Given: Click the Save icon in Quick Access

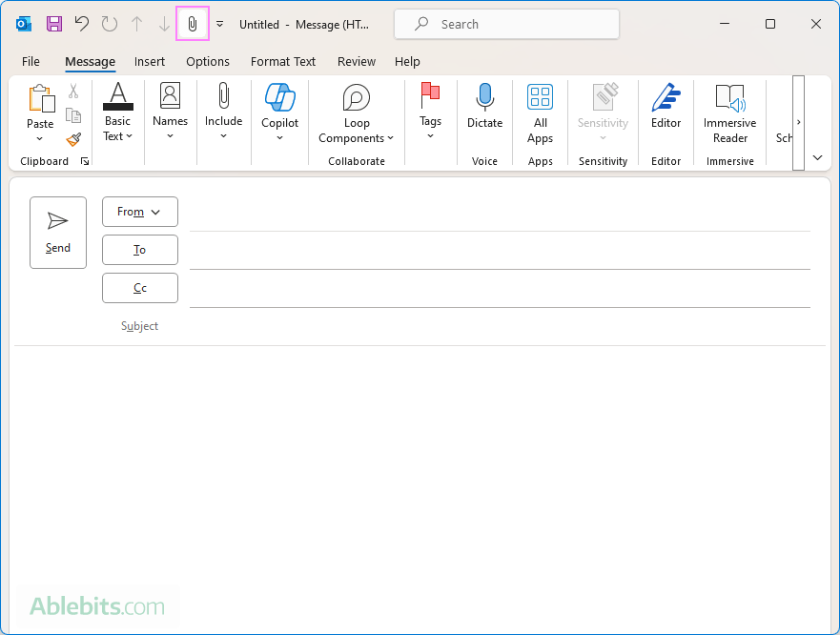Looking at the screenshot, I should (x=53, y=24).
